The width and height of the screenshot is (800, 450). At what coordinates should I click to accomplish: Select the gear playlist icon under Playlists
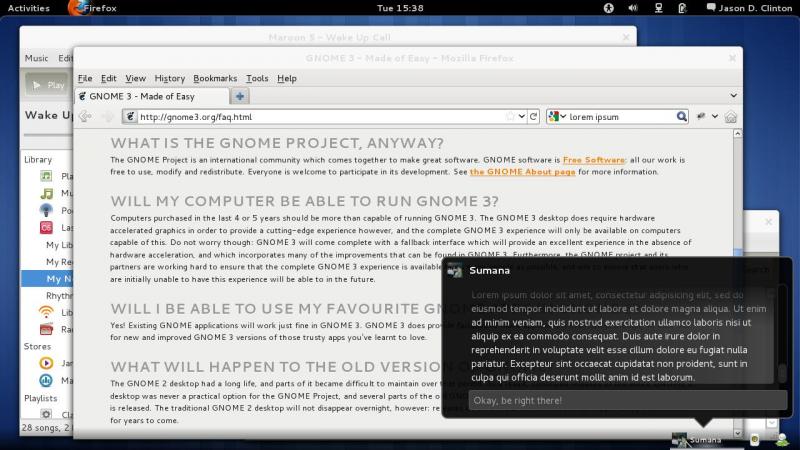[46, 414]
